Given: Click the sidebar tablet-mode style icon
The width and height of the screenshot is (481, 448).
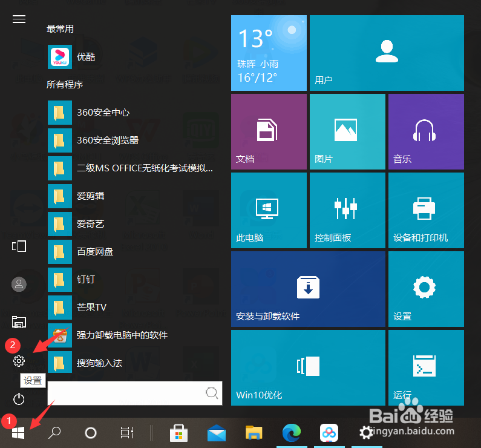Looking at the screenshot, I should (x=19, y=246).
